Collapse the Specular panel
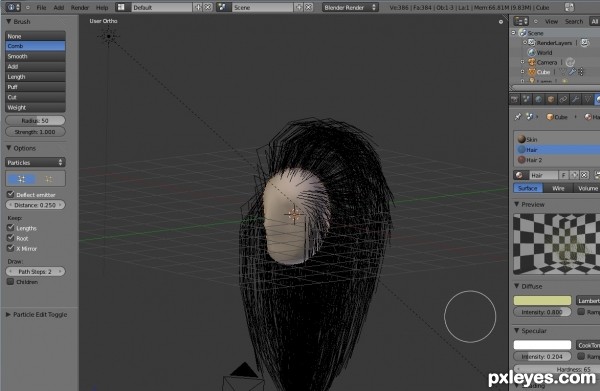This screenshot has height=391, width=600. pyautogui.click(x=517, y=331)
